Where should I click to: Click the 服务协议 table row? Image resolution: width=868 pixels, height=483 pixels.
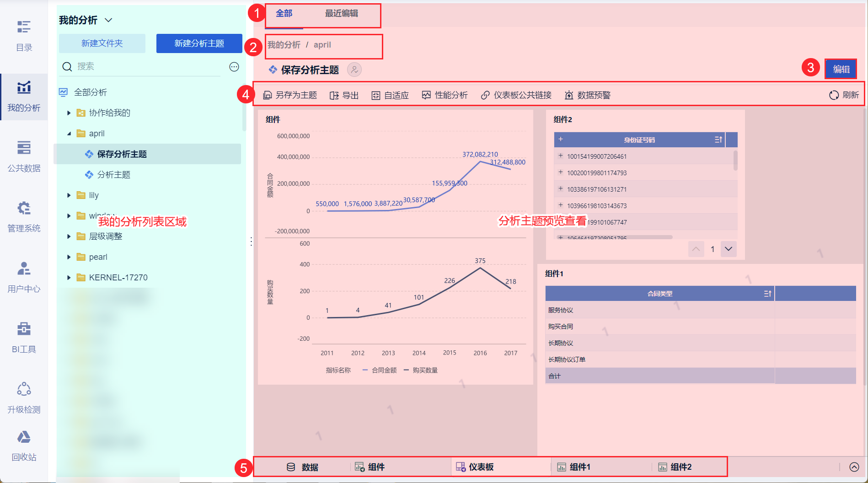pyautogui.click(x=701, y=310)
